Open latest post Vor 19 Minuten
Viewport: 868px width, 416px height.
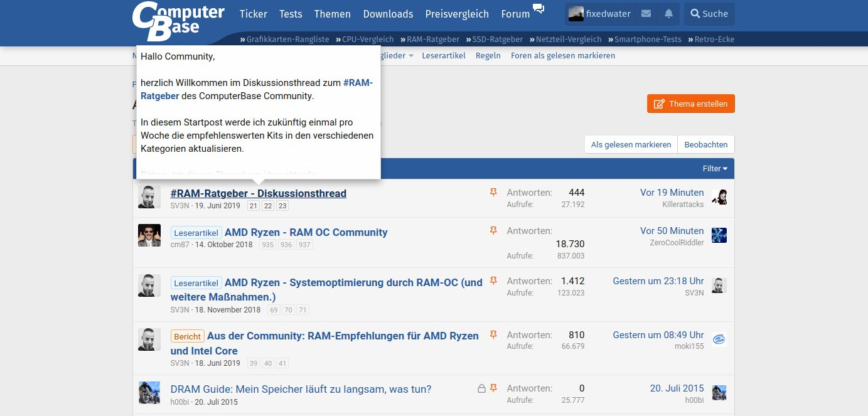672,193
